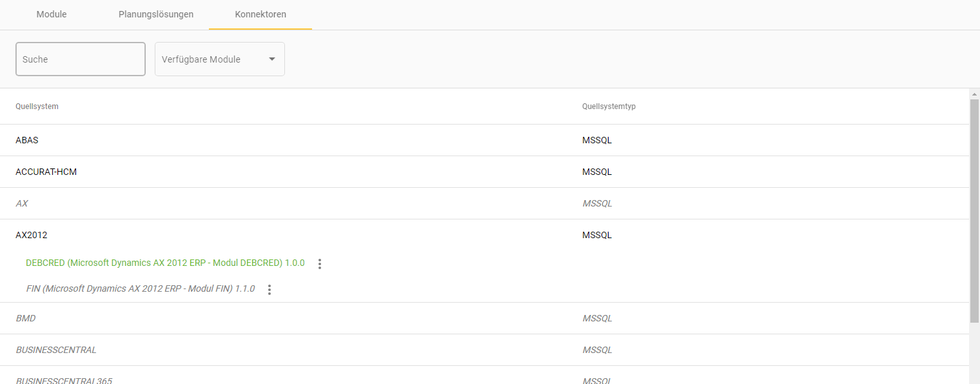Open the DEBCRED module three-dot menu
Image resolution: width=980 pixels, height=384 pixels.
(320, 264)
